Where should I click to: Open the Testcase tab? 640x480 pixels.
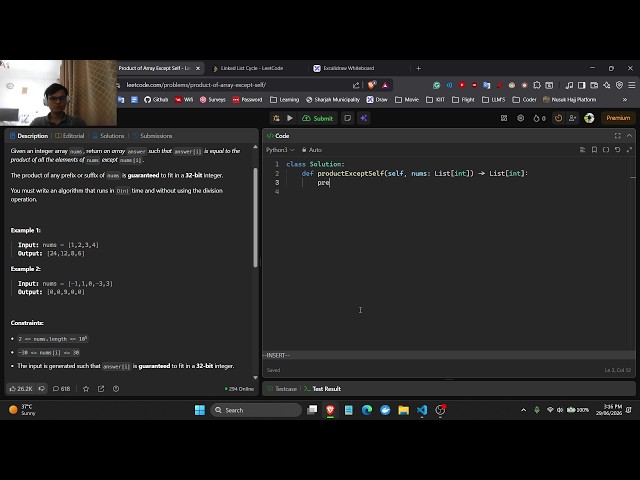pos(282,389)
